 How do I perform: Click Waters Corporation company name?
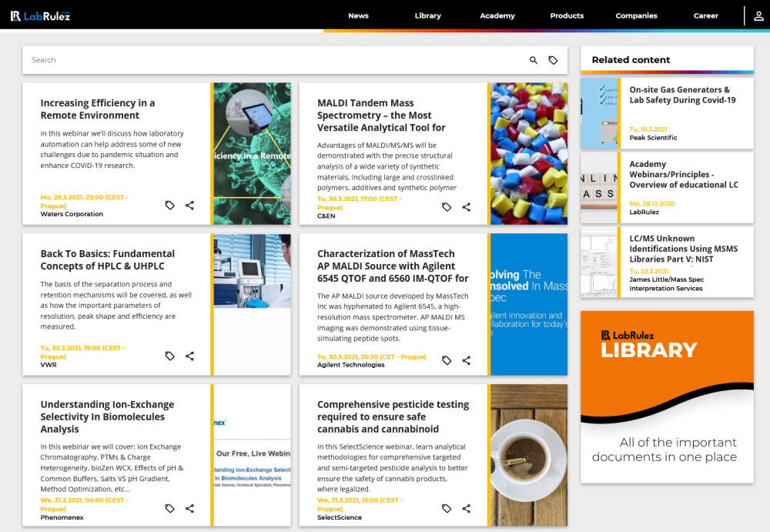coord(72,214)
